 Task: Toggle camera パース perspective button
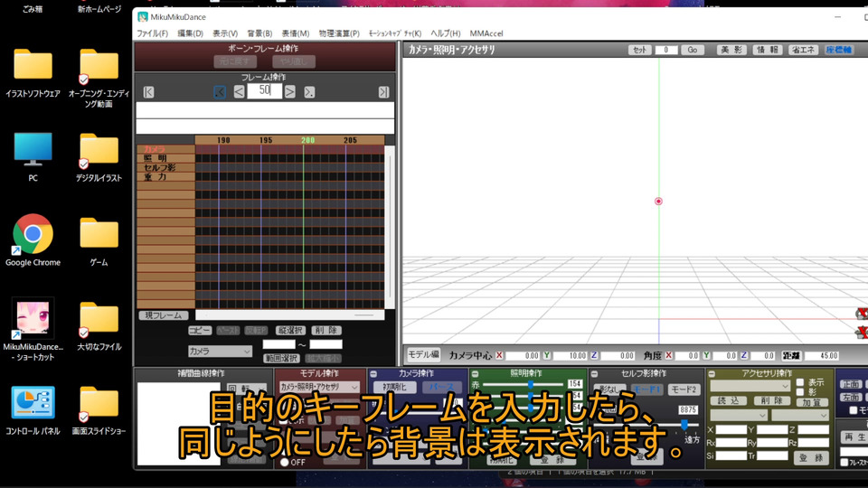[x=441, y=387]
